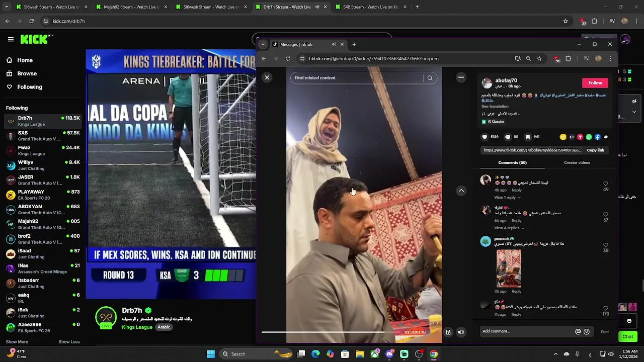Open tab search dropdown in TikTok window
Image resolution: width=644 pixels, height=362 pixels.
coord(263,44)
